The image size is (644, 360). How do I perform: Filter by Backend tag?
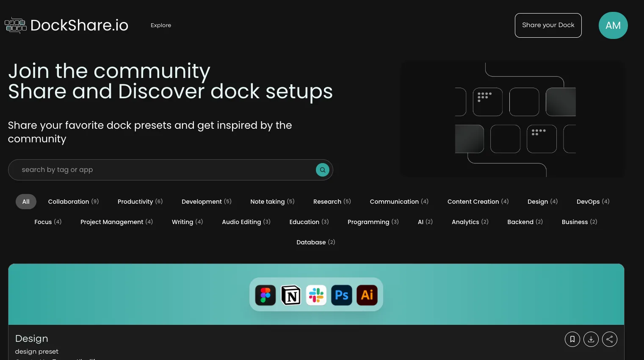click(525, 222)
